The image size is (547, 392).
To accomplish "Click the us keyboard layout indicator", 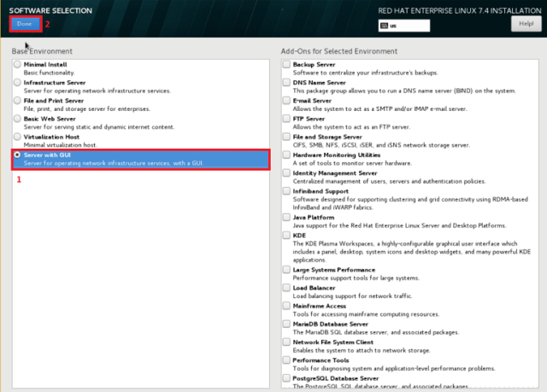I will [404, 26].
